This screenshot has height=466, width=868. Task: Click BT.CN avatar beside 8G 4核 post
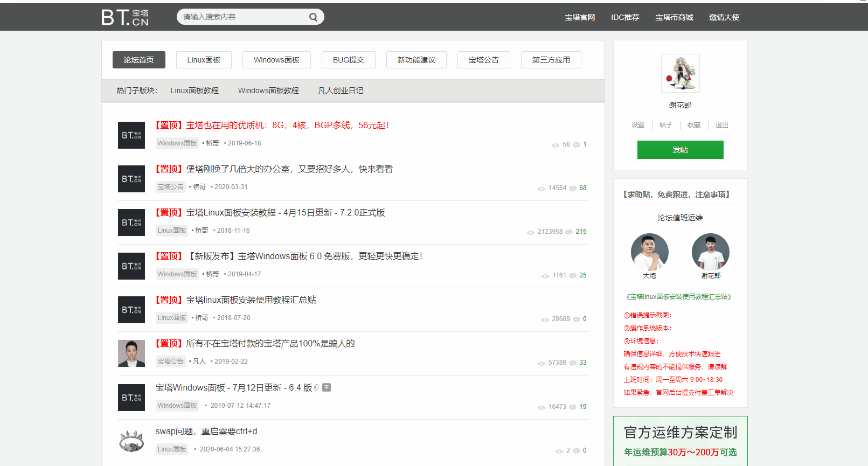pos(131,135)
